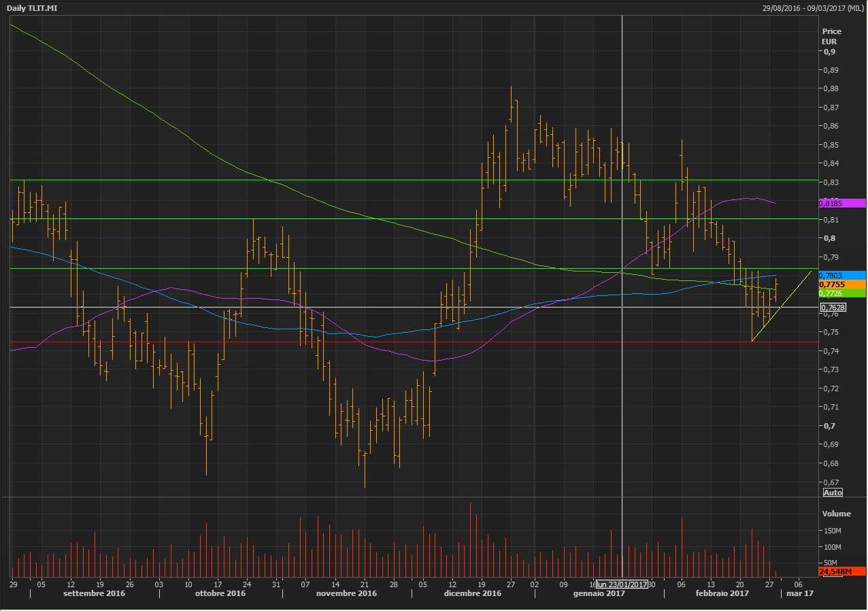Click the Volume panel label
The height and width of the screenshot is (611, 868).
[836, 514]
